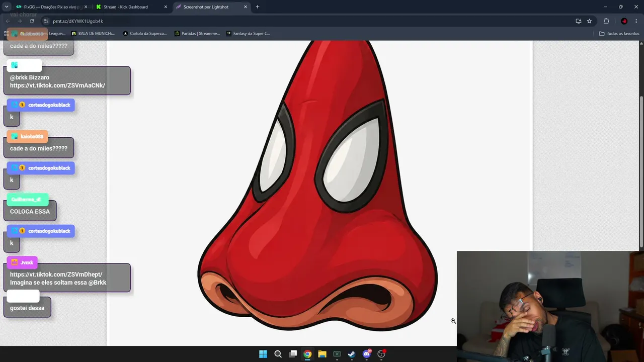The height and width of the screenshot is (362, 644).
Task: Open the Cartola da Superco... bookmark
Action: point(144,34)
